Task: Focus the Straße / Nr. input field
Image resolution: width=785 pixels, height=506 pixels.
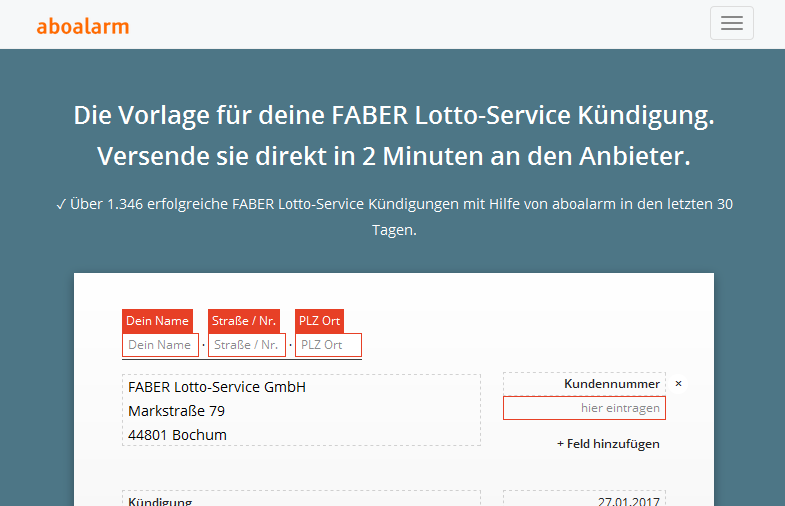Action: click(x=247, y=345)
